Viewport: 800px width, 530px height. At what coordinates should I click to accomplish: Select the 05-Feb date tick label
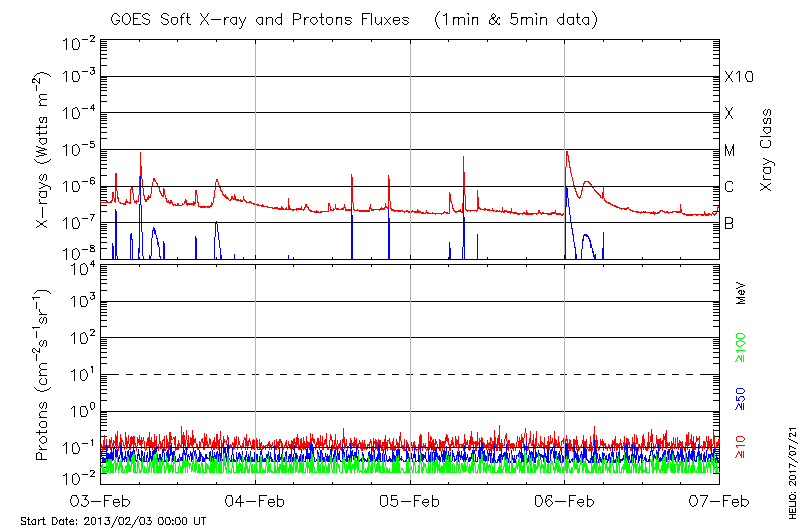[x=410, y=501]
